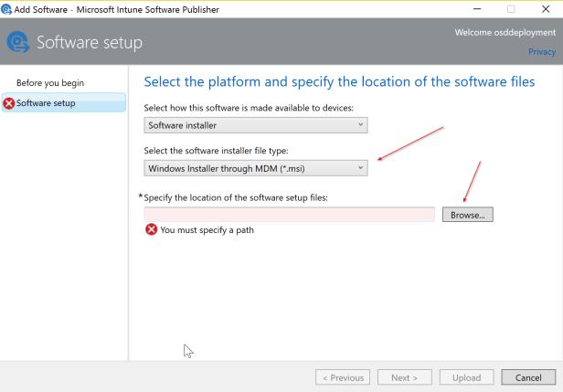Click the 'Select the platform and specify' heading
Image resolution: width=563 pixels, height=392 pixels.
coord(339,82)
